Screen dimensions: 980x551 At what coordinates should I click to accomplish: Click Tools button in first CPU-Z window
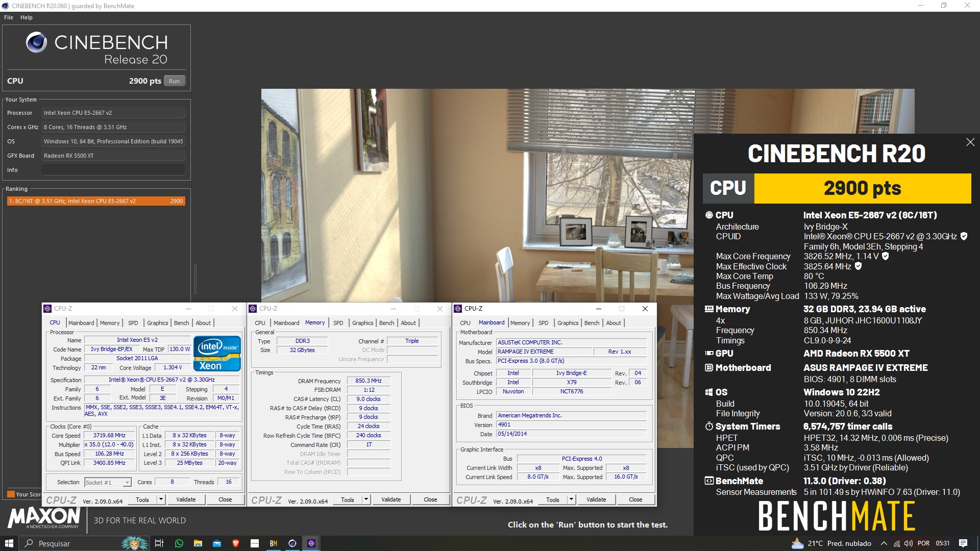coord(142,499)
